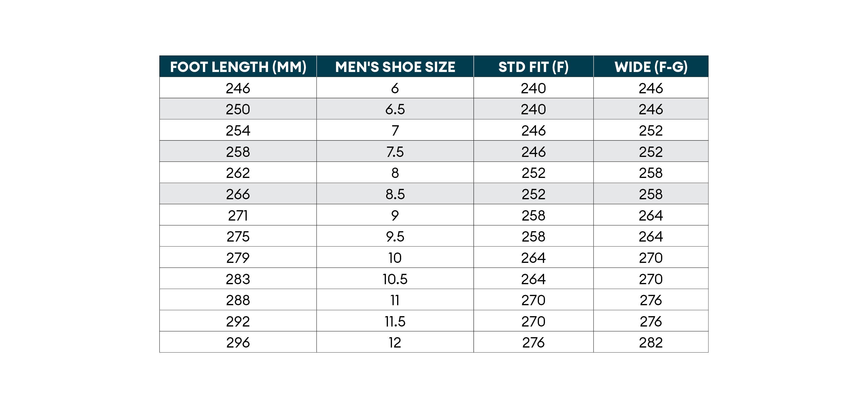Select shoe size cell 12
Viewport: 868px width, 408px height.
[395, 342]
